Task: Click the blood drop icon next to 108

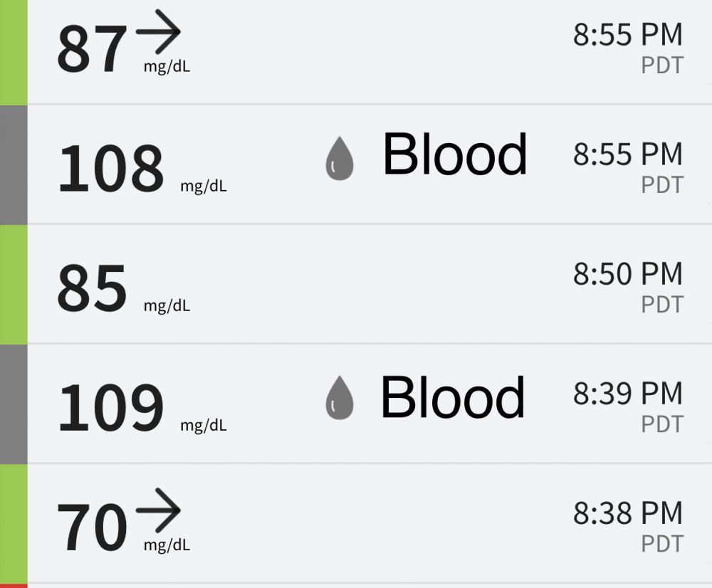Action: tap(340, 158)
